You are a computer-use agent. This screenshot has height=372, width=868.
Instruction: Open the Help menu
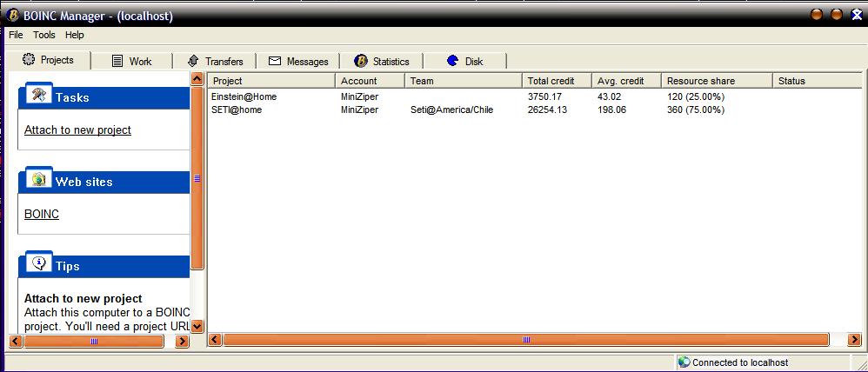pyautogui.click(x=75, y=35)
